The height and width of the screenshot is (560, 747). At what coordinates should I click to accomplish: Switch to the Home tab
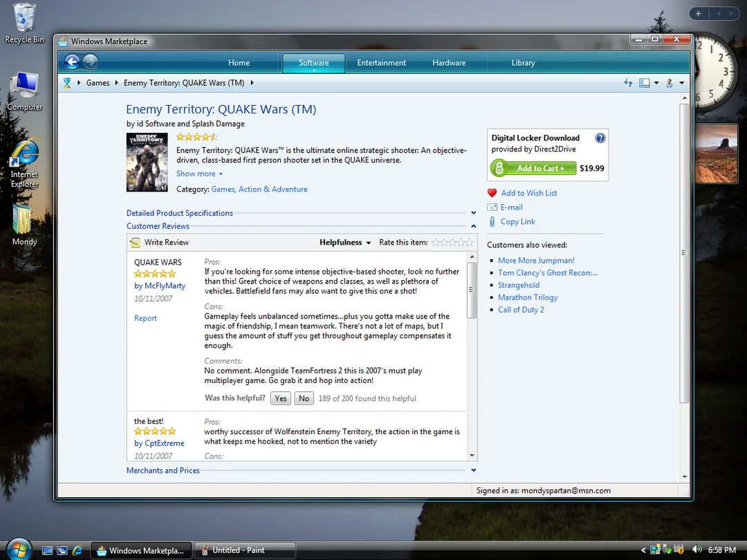click(239, 63)
